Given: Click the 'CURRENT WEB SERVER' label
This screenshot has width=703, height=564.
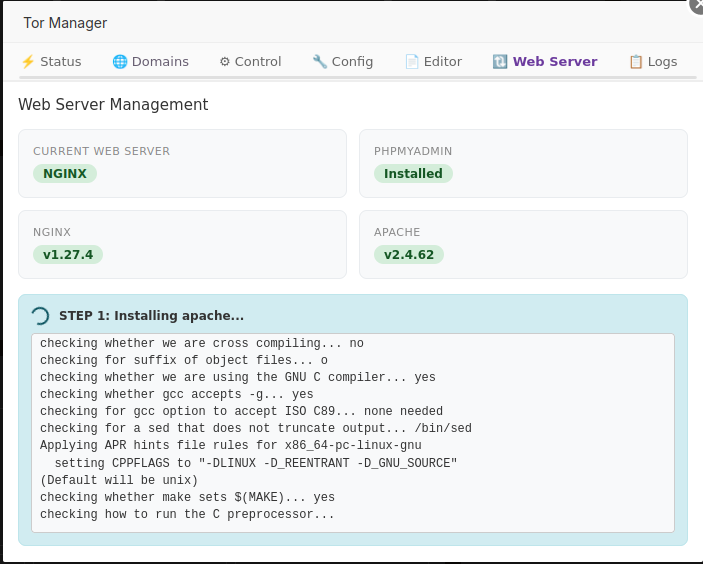Looking at the screenshot, I should coord(101,151).
